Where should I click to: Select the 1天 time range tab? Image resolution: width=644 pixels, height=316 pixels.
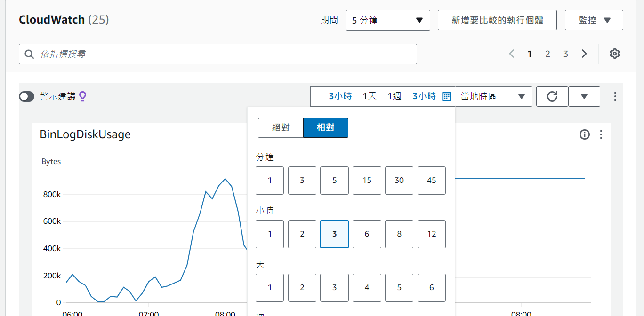370,96
